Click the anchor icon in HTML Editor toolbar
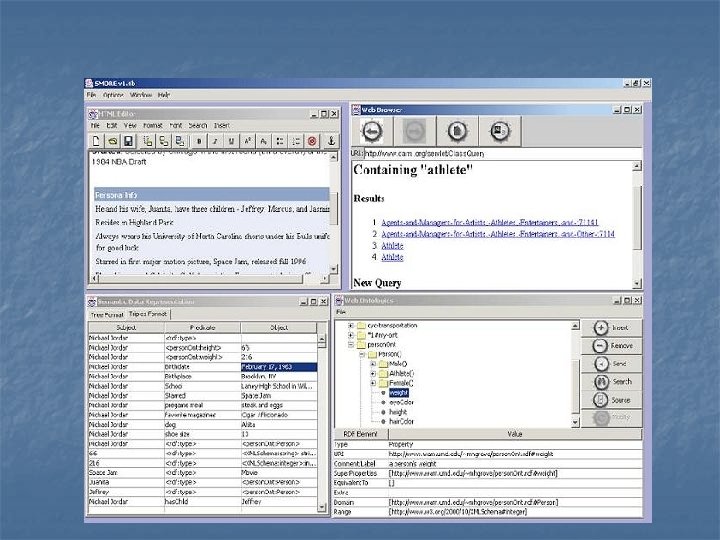The image size is (720, 540). click(x=331, y=141)
